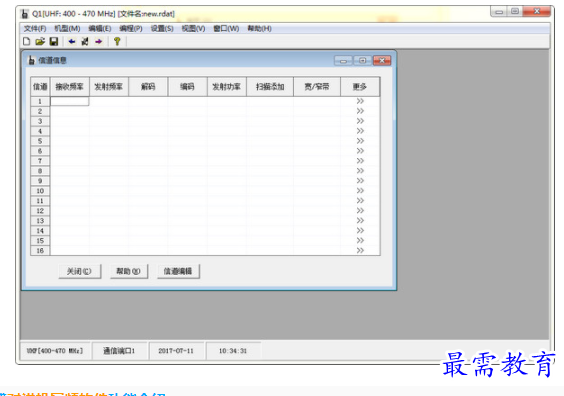Expand more options for channel 4

click(360, 131)
